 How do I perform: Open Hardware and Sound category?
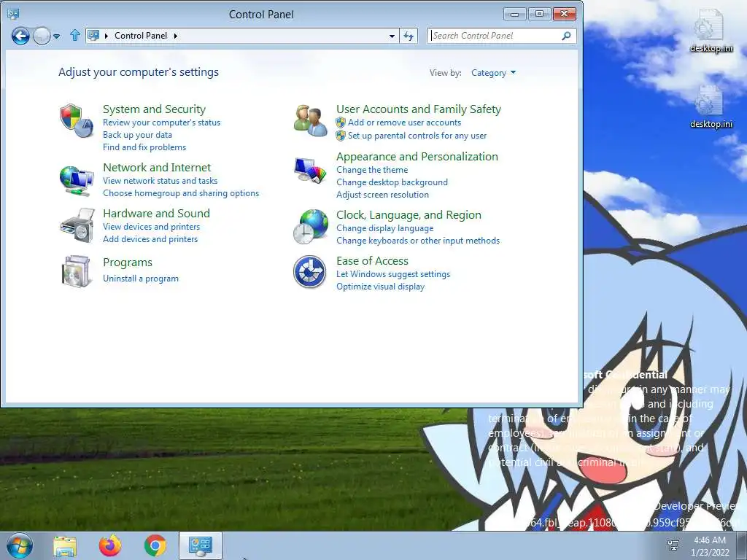pyautogui.click(x=156, y=214)
